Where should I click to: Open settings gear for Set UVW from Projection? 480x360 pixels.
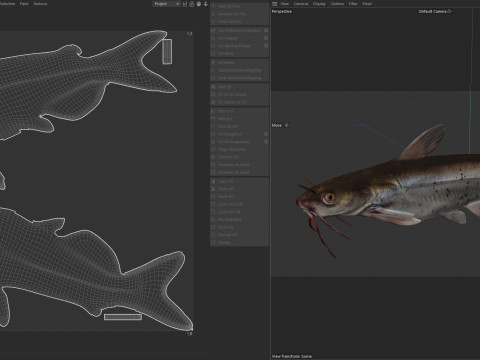[266, 30]
